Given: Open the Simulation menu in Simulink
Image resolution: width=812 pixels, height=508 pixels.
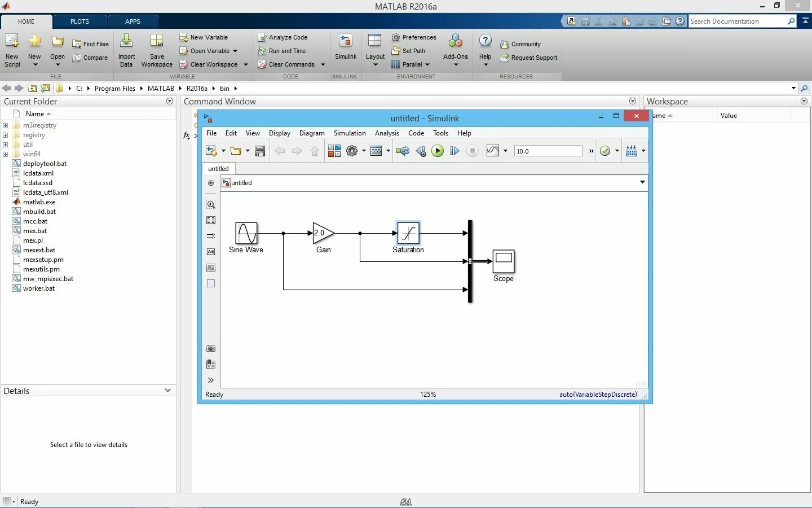Looking at the screenshot, I should (x=350, y=133).
